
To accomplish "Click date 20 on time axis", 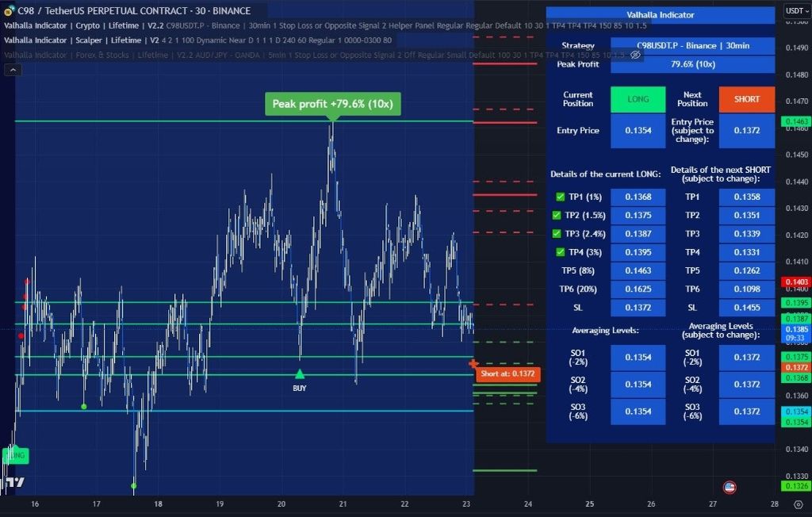I will [x=282, y=504].
